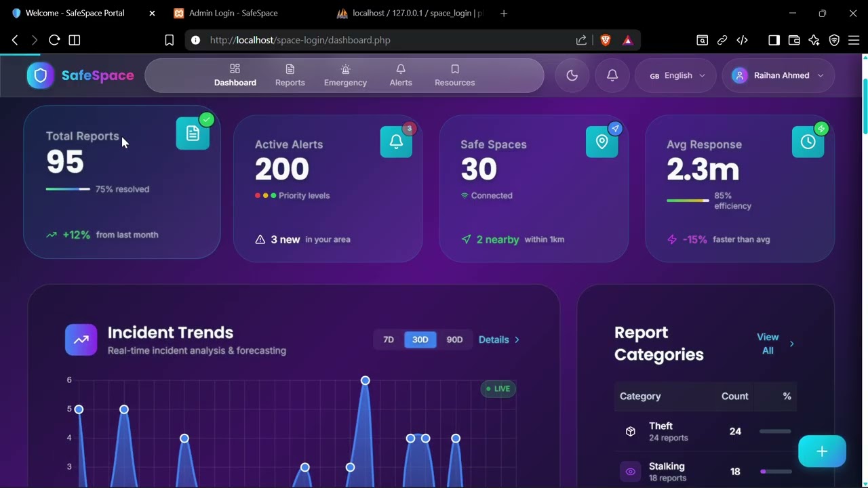The height and width of the screenshot is (488, 868).
Task: Select the 90D time range
Action: [454, 340]
